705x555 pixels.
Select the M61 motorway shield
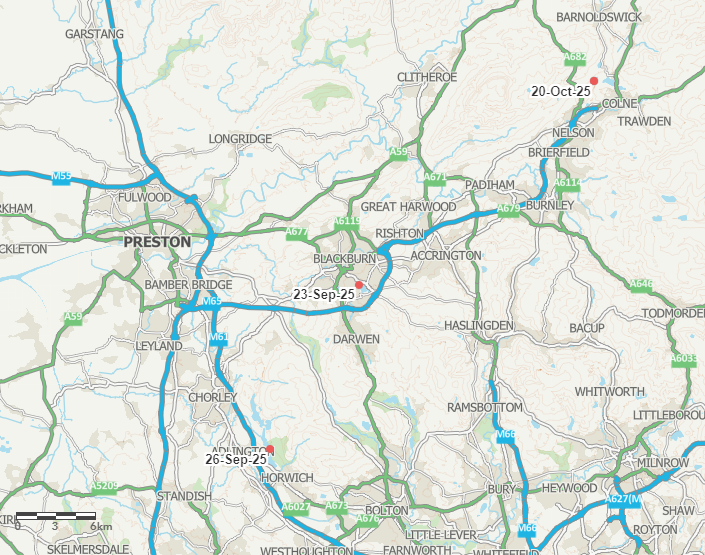(219, 337)
